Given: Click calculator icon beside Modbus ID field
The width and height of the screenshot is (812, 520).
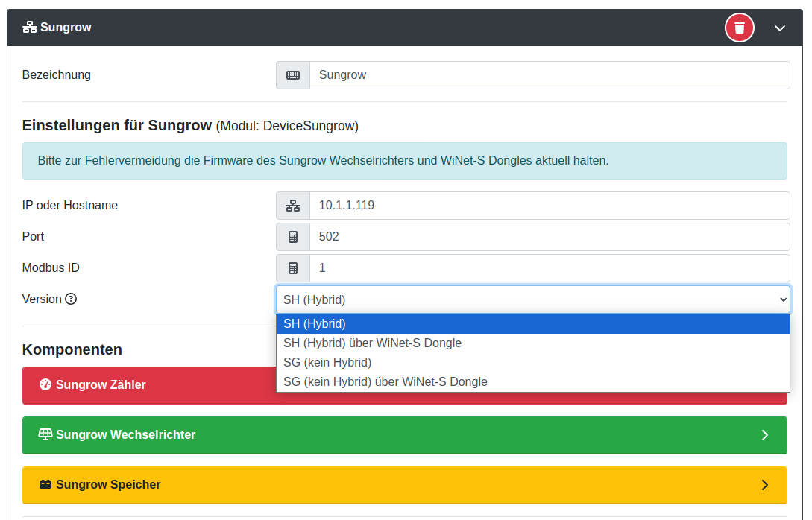Looking at the screenshot, I should click(x=293, y=268).
